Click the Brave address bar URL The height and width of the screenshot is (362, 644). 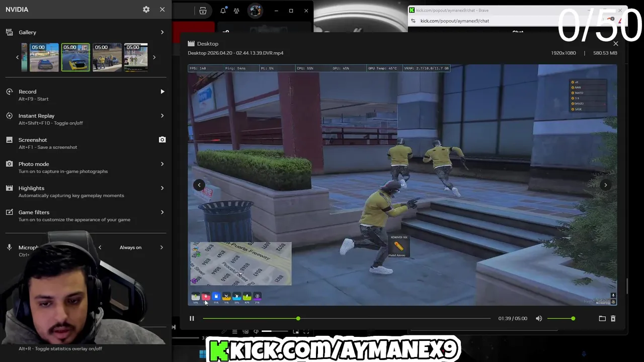(455, 21)
